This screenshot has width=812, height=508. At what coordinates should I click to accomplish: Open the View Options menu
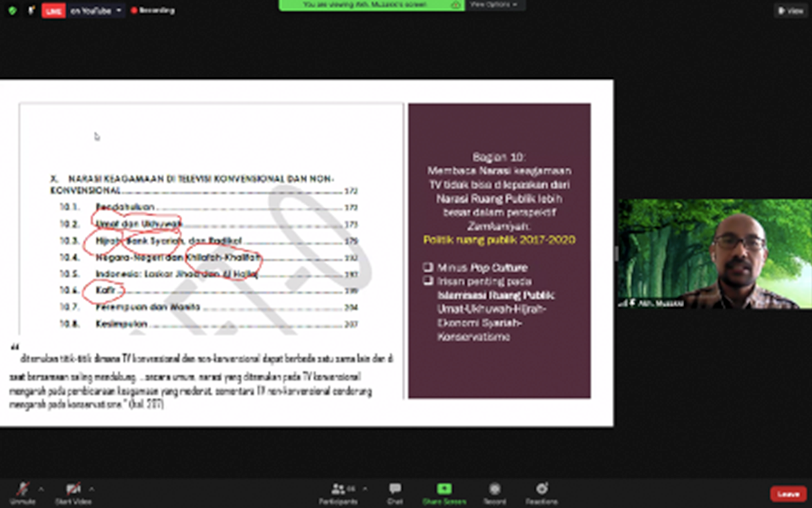[x=493, y=5]
